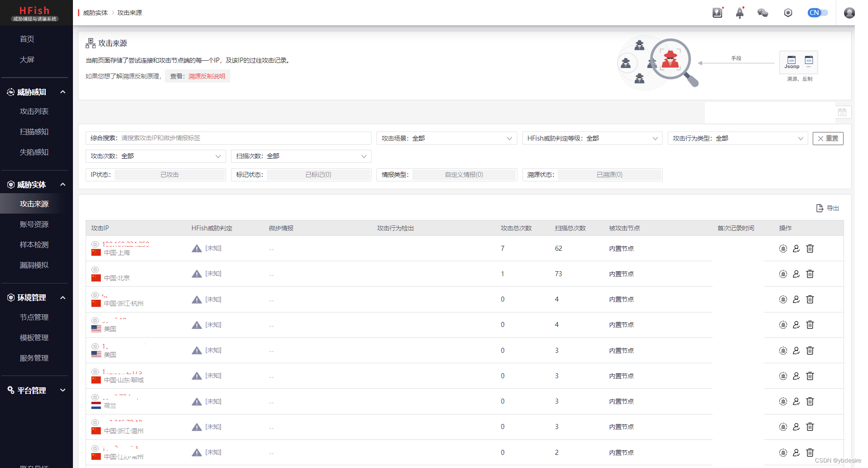Open the contact card icon in header

coord(717,13)
